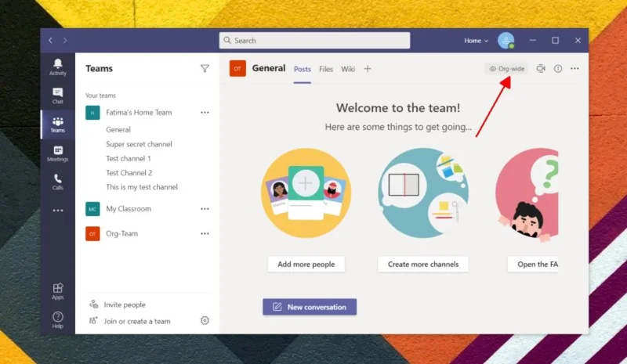Switch to the Posts tab

[303, 69]
